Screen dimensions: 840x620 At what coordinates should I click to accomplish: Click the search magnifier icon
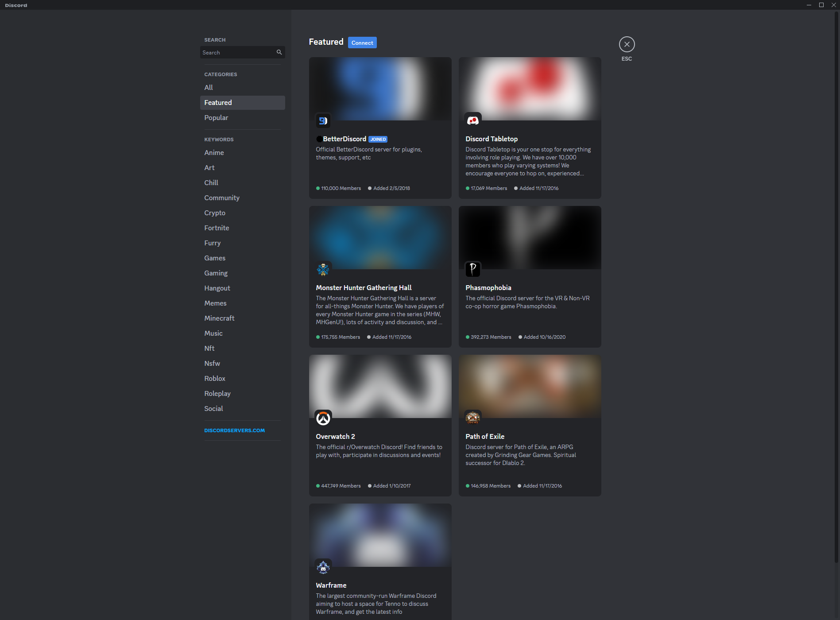(x=279, y=52)
